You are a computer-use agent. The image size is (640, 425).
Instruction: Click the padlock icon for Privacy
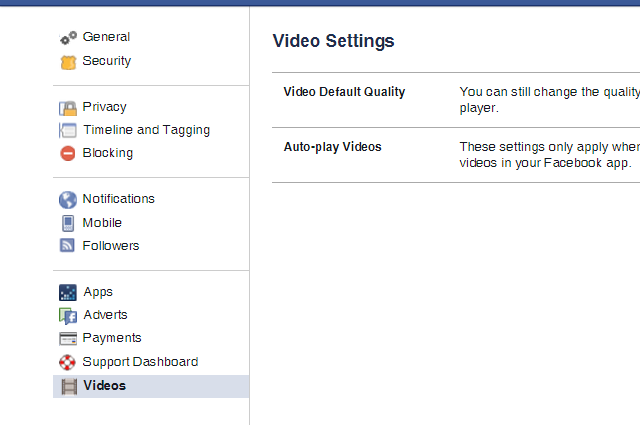coord(68,108)
